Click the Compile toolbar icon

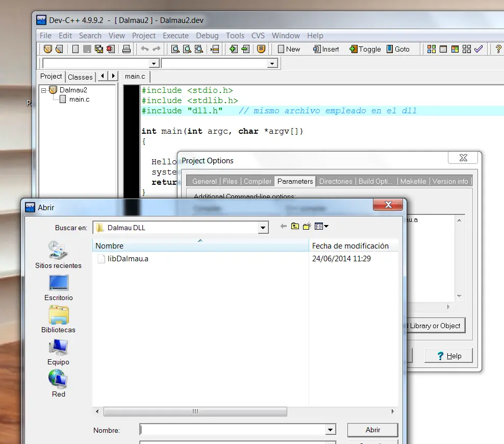[x=432, y=49]
